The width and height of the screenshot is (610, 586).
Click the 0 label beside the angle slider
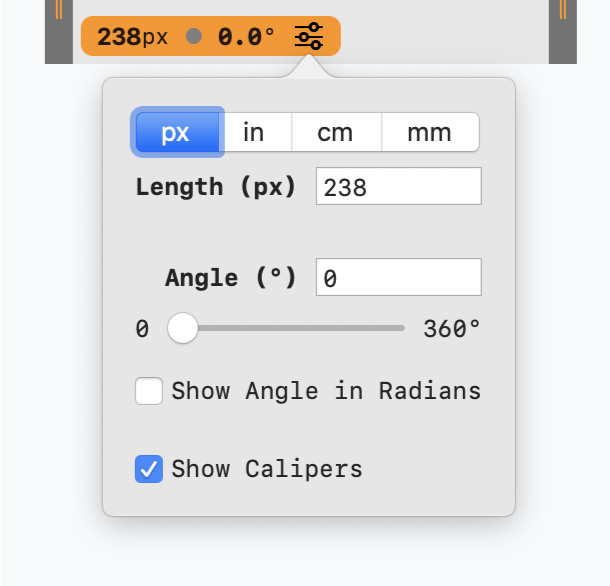pos(142,329)
